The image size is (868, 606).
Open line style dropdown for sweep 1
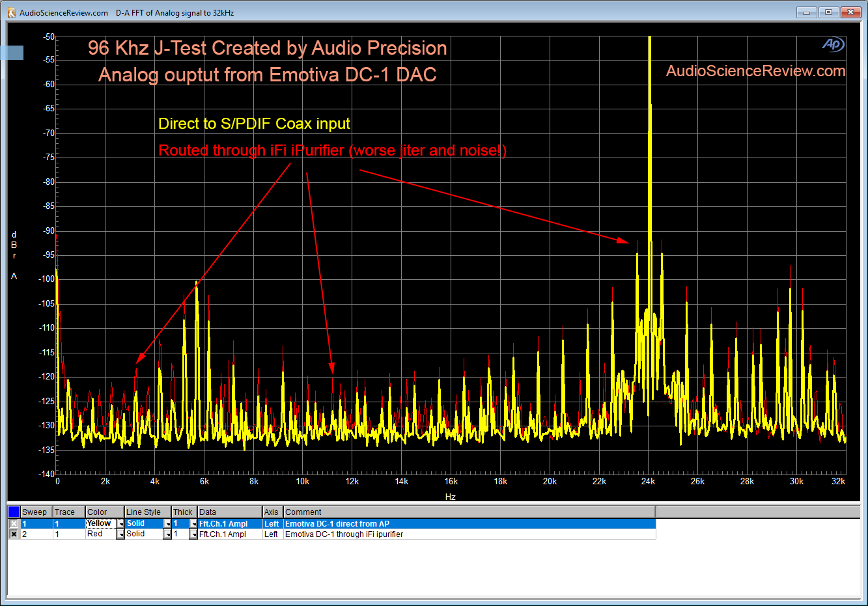tap(167, 524)
